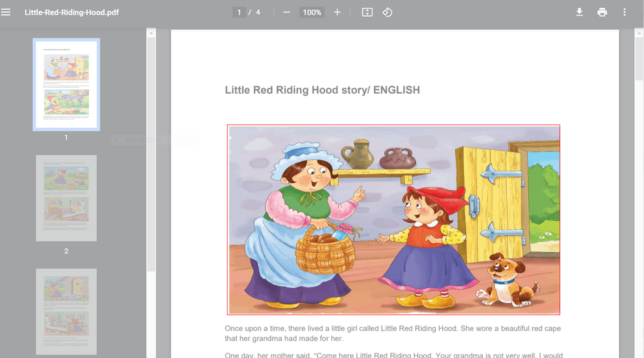
Task: Activate the fit-to-page view
Action: [x=368, y=12]
